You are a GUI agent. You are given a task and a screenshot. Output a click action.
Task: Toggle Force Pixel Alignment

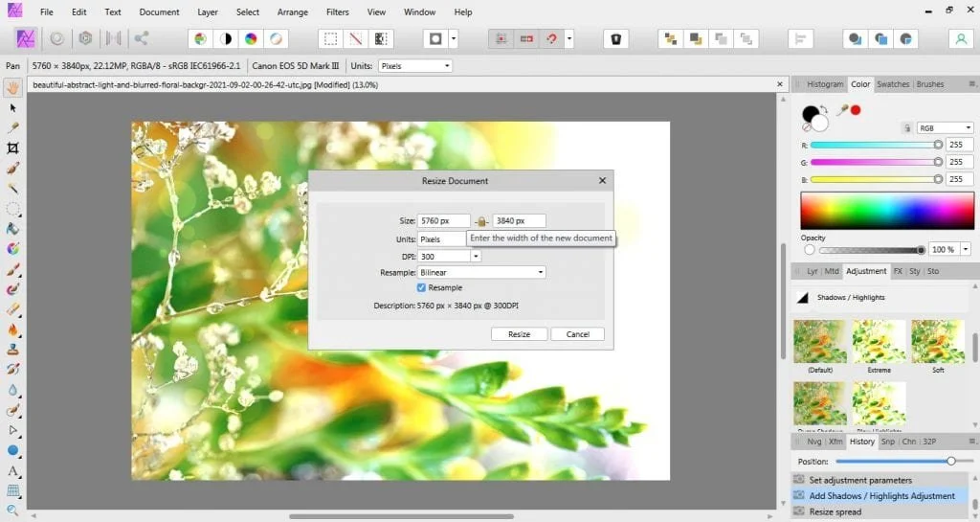(x=501, y=38)
